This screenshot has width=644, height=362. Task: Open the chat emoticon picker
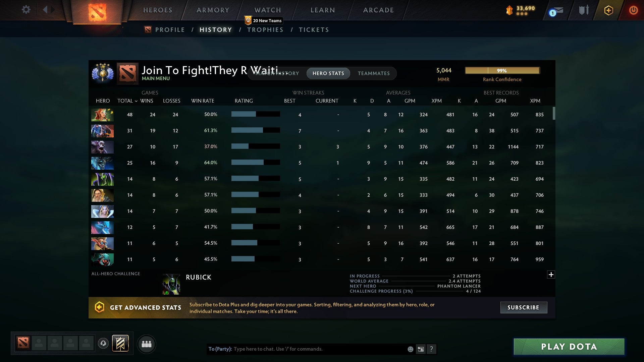click(x=410, y=349)
